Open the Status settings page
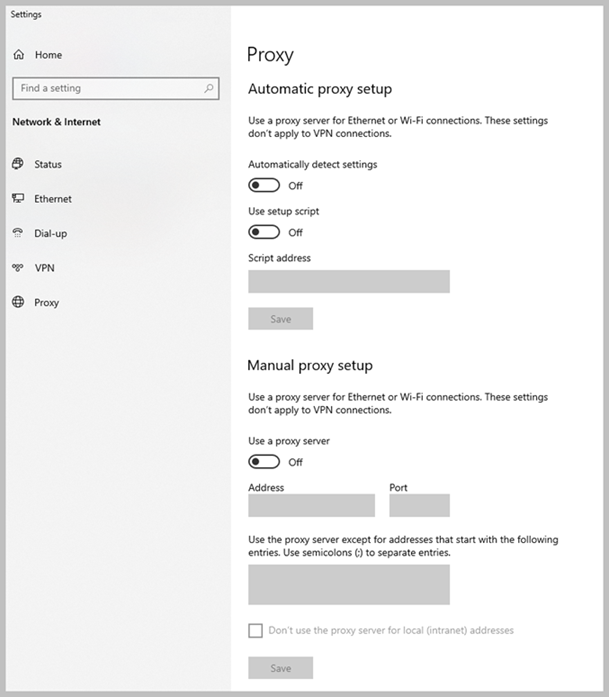The image size is (609, 697). tap(47, 164)
